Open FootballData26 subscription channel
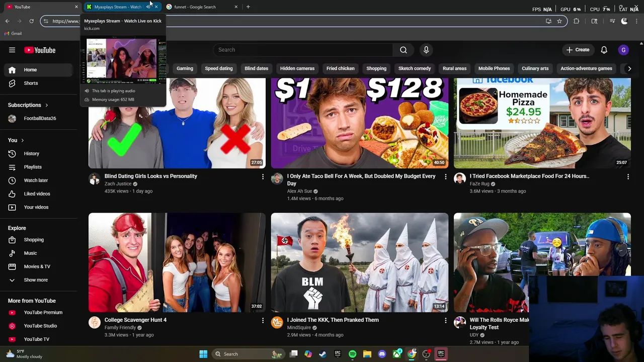The image size is (644, 362). 40,118
